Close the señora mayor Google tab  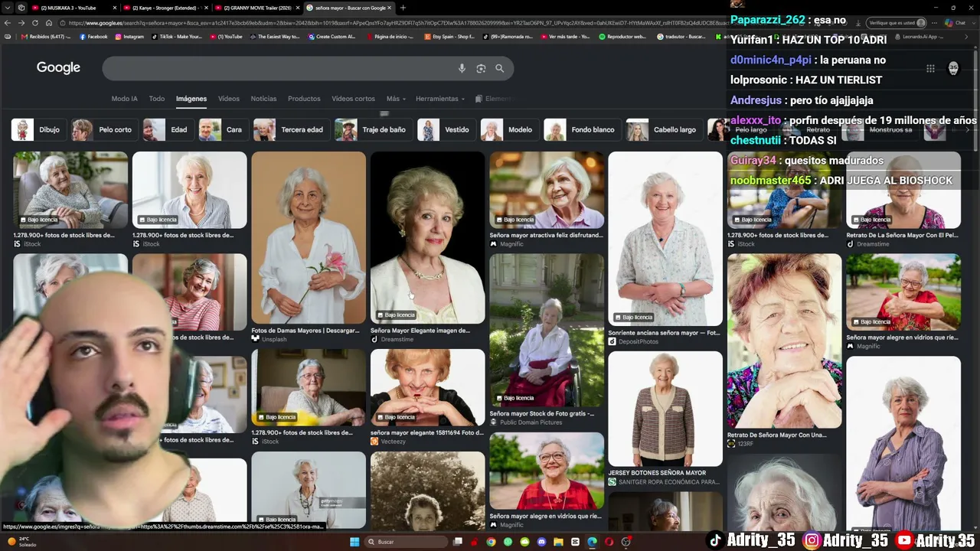(389, 8)
